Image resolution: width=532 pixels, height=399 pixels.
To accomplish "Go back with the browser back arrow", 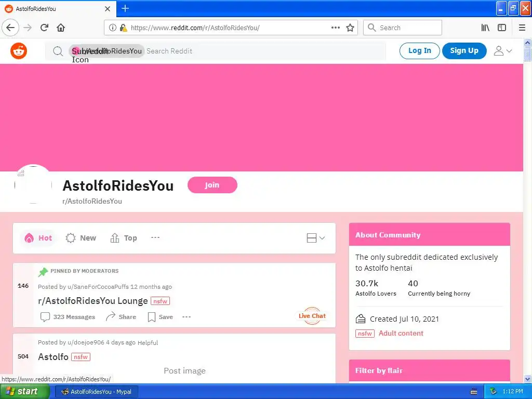I will 10,28.
